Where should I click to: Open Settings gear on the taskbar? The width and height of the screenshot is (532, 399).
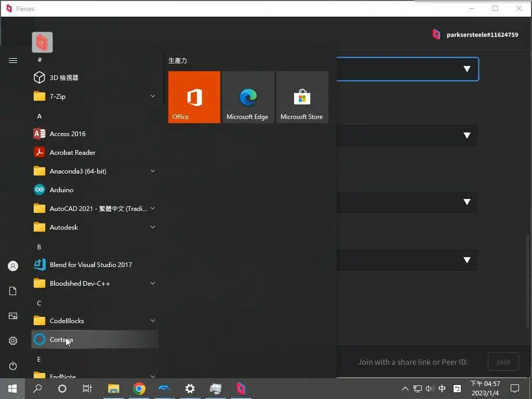click(x=190, y=389)
